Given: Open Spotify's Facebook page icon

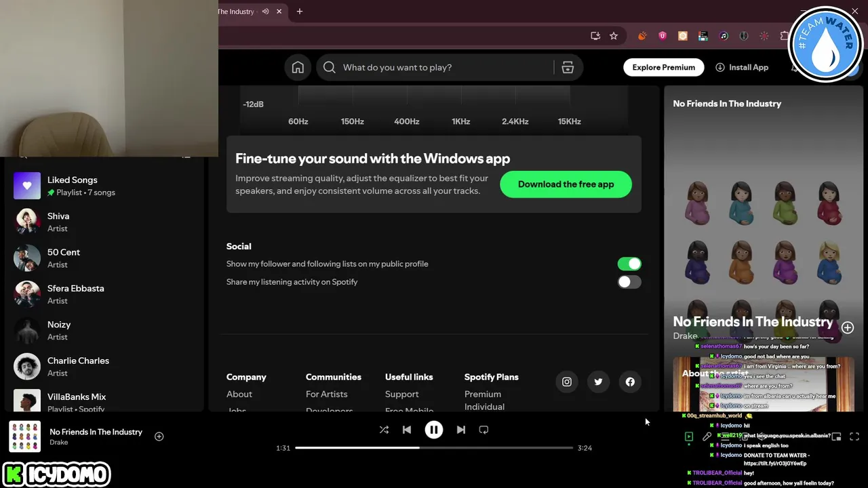Looking at the screenshot, I should pyautogui.click(x=630, y=382).
